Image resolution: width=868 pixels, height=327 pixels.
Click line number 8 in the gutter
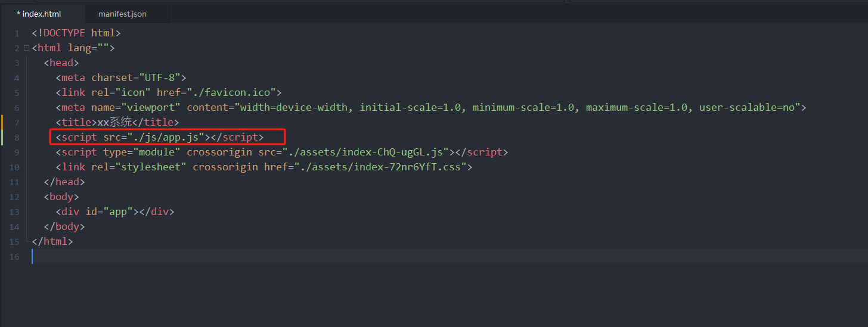(17, 138)
